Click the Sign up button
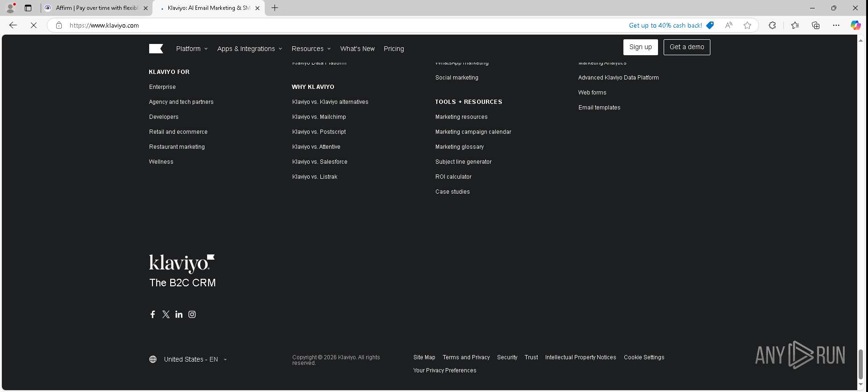868x392 pixels. click(x=640, y=47)
